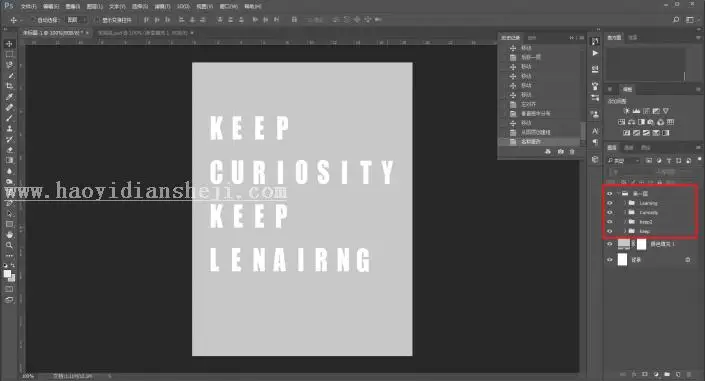705x381 pixels.
Task: Hide the keep2 group layer
Action: tap(610, 222)
